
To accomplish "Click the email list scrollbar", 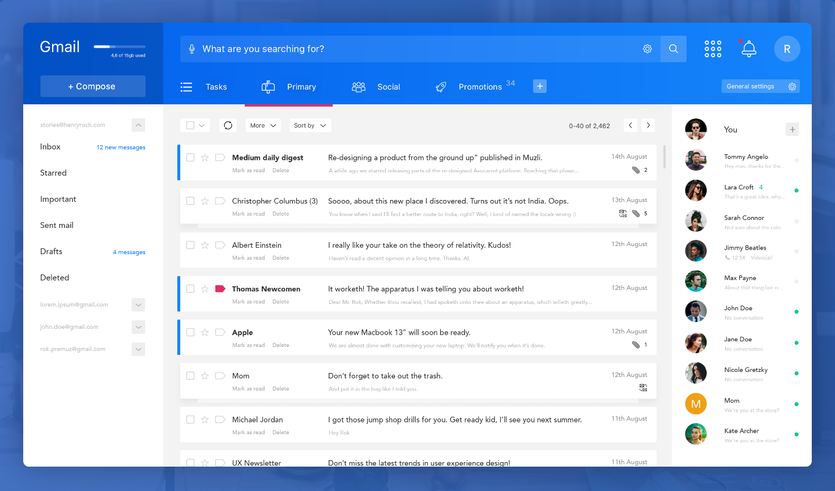I will click(x=664, y=157).
